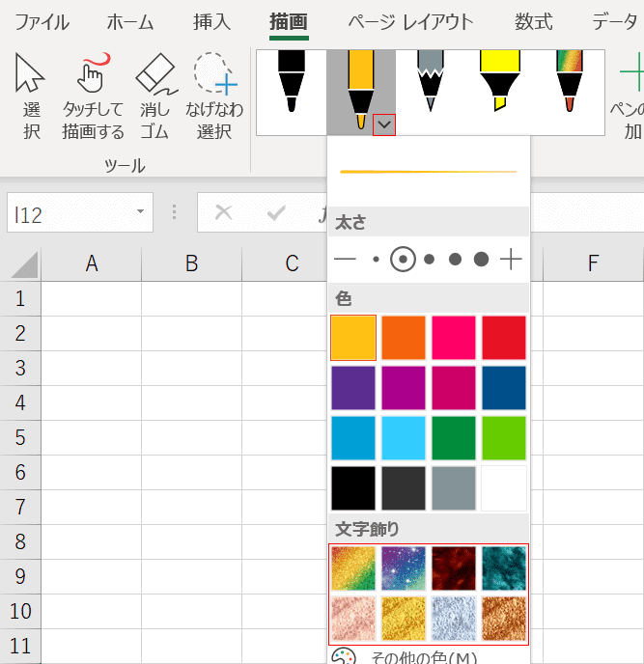Click the formula bar cancel X button
This screenshot has width=644, height=664.
pos(223,212)
